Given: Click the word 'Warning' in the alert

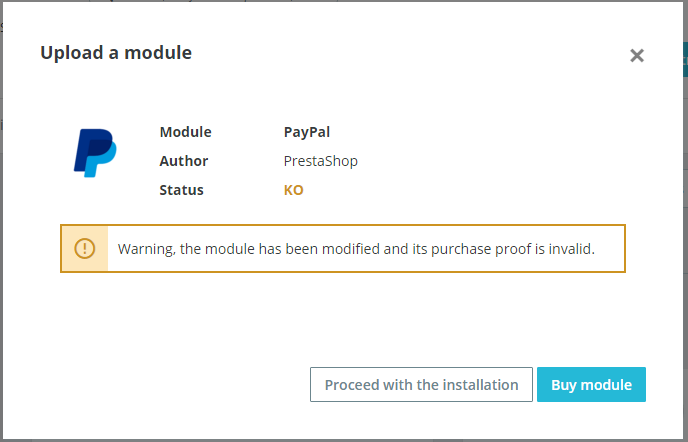Looking at the screenshot, I should [146, 249].
